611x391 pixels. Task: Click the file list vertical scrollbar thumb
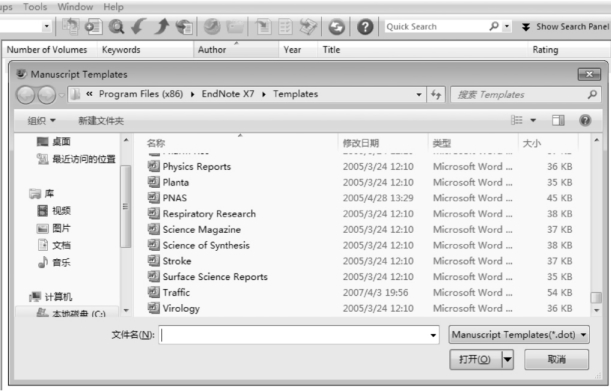tap(596, 297)
